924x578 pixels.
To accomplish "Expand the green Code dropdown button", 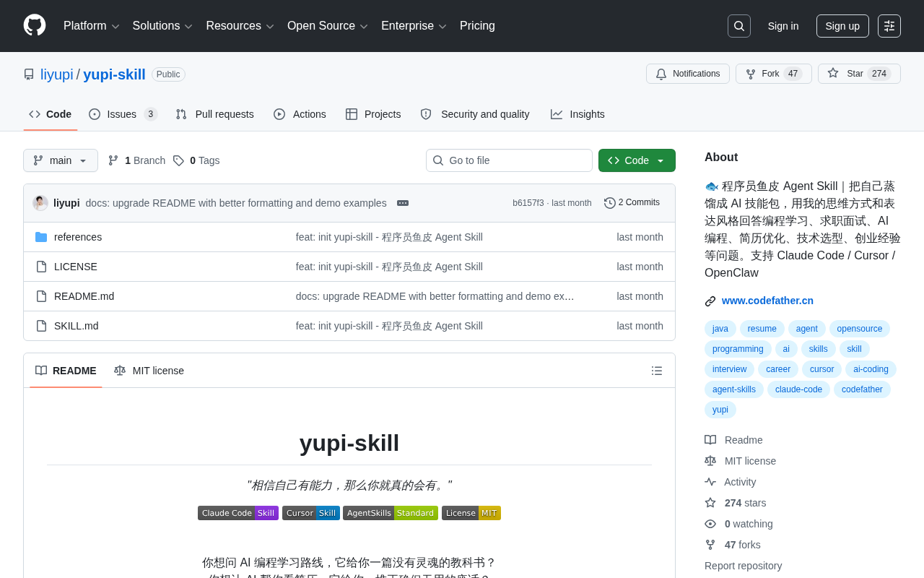I will coord(637,160).
